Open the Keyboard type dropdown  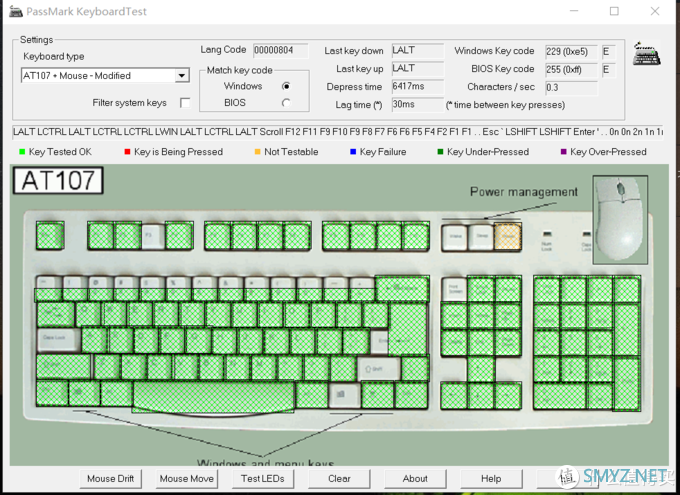click(x=182, y=75)
